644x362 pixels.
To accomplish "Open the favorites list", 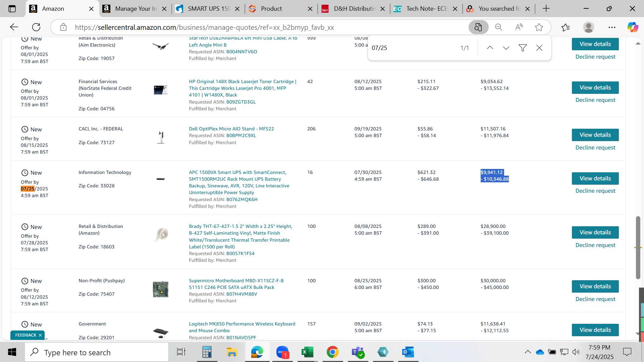I will click(566, 27).
